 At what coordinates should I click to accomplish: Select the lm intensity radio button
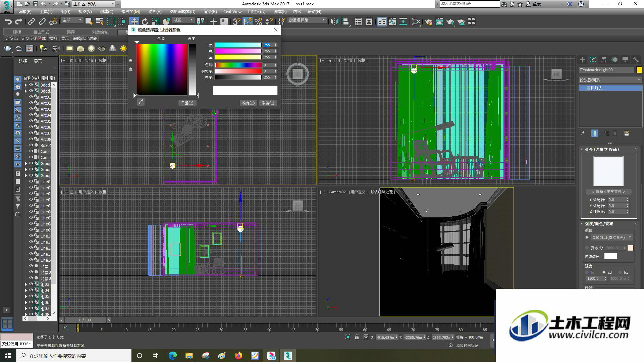tap(587, 272)
